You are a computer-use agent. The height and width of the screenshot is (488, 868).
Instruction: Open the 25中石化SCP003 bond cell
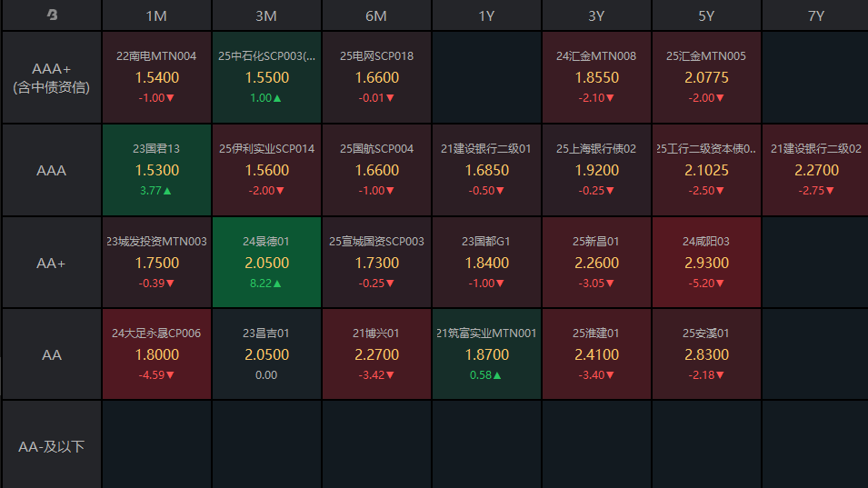click(266, 77)
